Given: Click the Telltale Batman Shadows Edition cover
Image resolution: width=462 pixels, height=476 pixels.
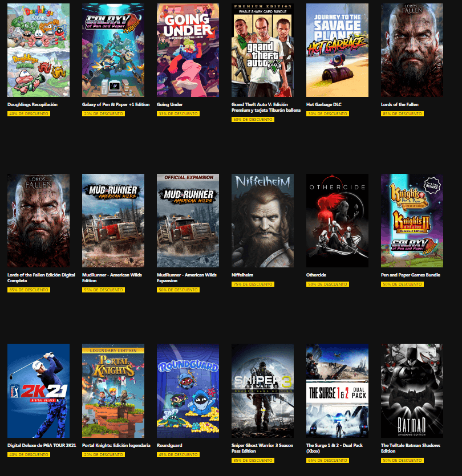Looking at the screenshot, I should (412, 390).
